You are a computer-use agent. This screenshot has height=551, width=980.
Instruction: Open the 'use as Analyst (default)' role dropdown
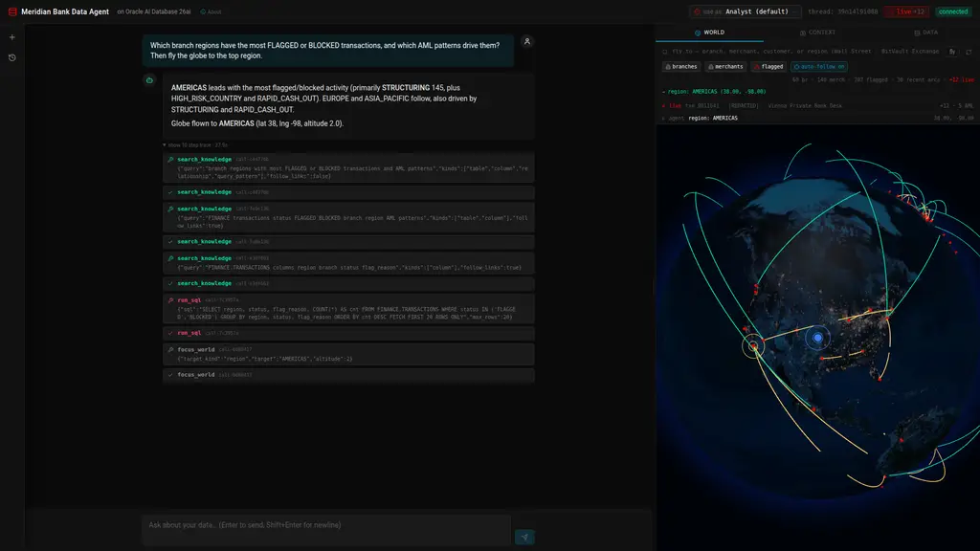[x=745, y=11]
